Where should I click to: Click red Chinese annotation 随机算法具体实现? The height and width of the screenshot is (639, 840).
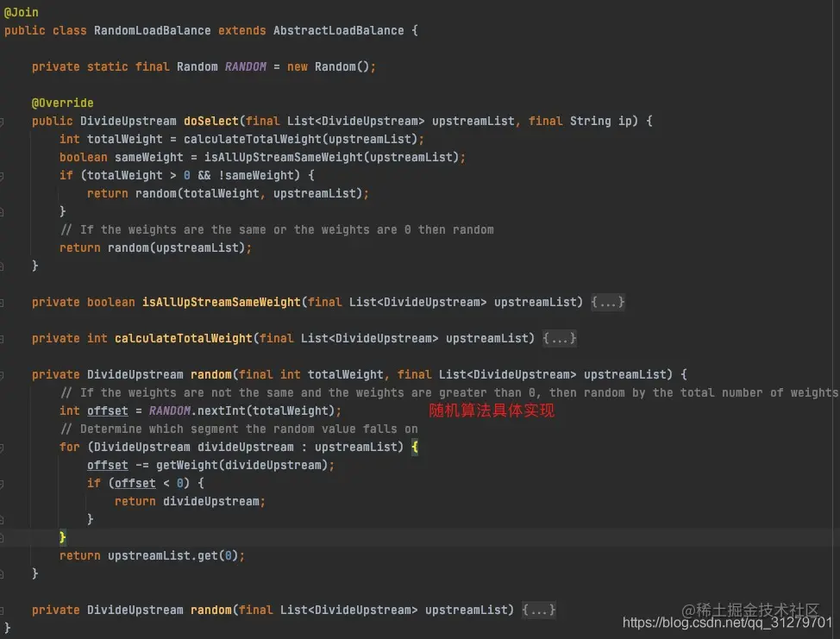coord(492,410)
